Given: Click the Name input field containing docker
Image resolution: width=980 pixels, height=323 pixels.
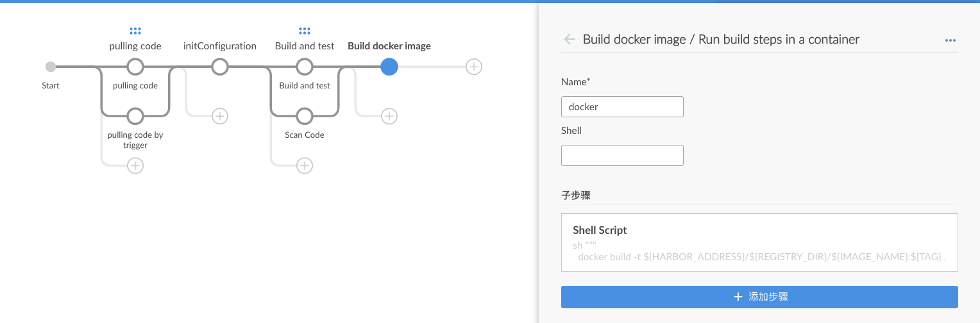Looking at the screenshot, I should click(x=622, y=107).
